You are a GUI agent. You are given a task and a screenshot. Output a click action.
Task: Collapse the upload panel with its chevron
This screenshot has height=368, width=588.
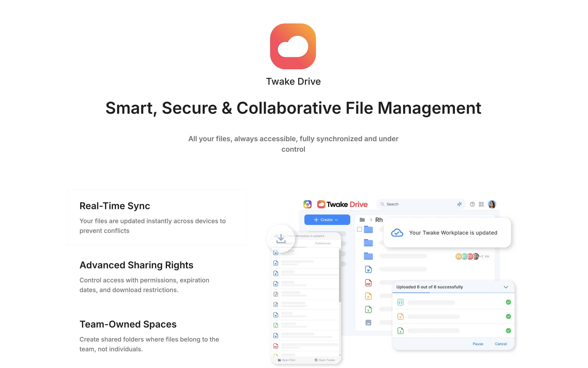506,287
